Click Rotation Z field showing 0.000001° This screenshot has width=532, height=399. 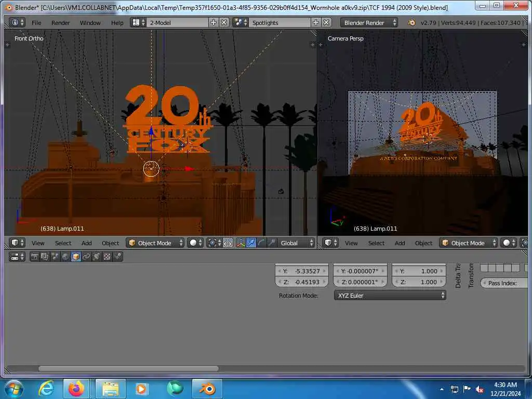point(360,282)
